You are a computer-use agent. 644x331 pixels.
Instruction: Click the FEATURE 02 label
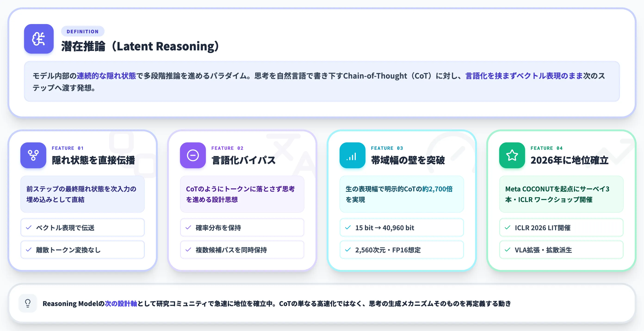(227, 148)
